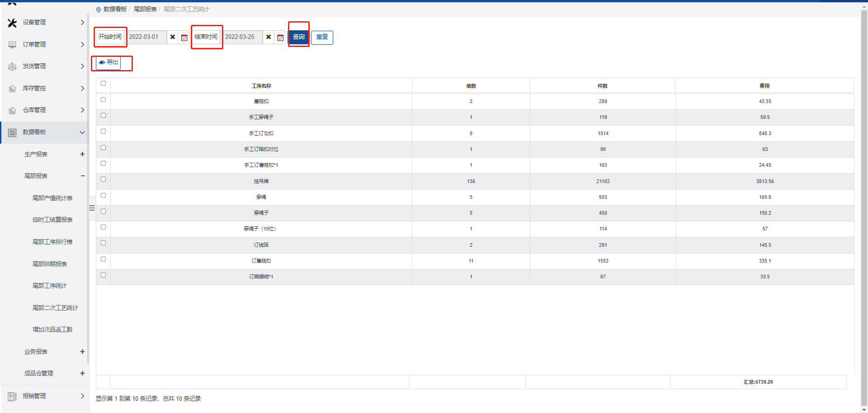Viewport: 868px width, 413px height.
Task: Toggle the select-all header checkbox
Action: coord(103,84)
